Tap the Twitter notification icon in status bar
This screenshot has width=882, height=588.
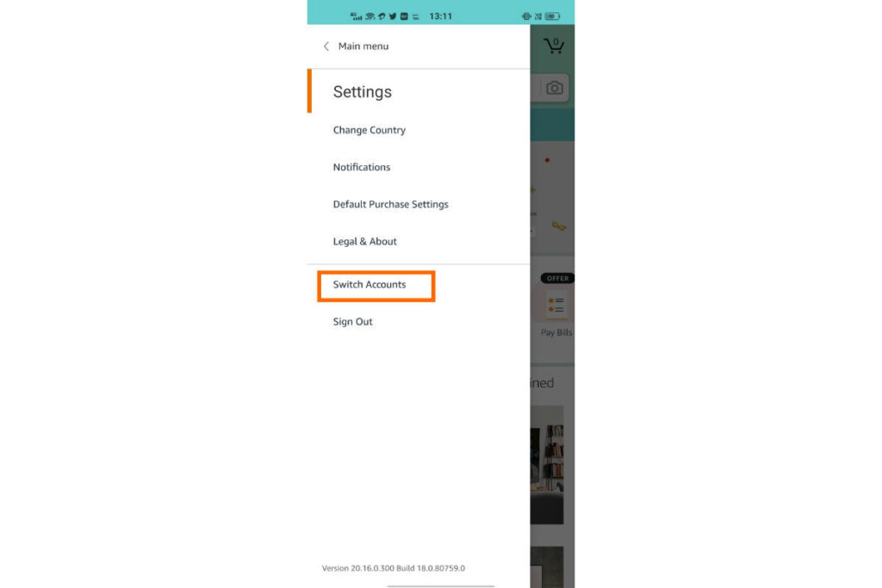[393, 16]
